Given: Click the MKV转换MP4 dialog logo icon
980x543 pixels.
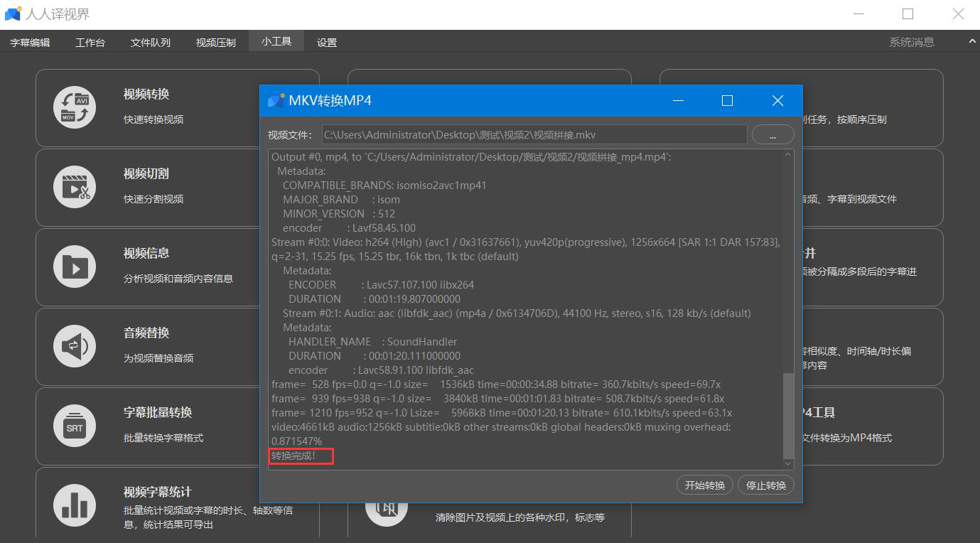Looking at the screenshot, I should click(276, 101).
